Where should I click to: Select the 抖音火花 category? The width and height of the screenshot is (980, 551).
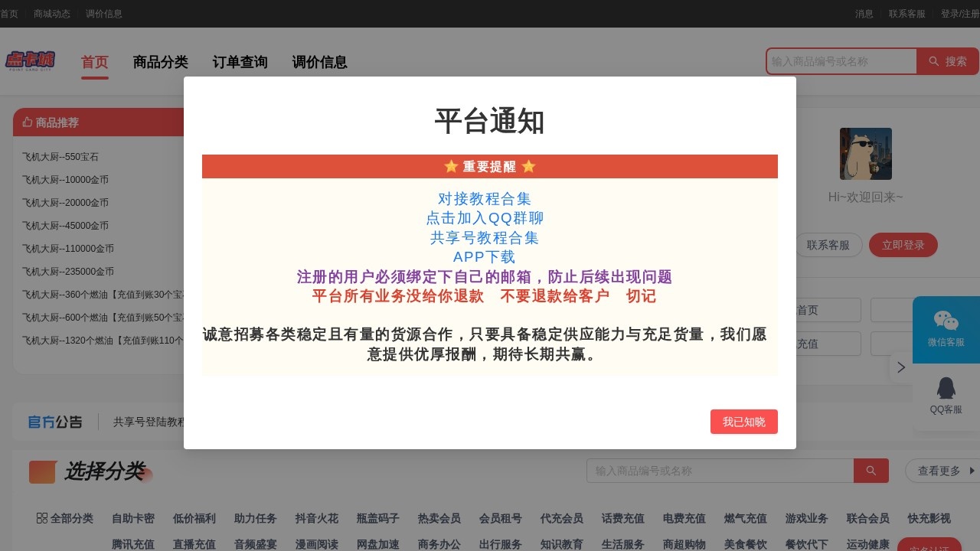coord(317,518)
